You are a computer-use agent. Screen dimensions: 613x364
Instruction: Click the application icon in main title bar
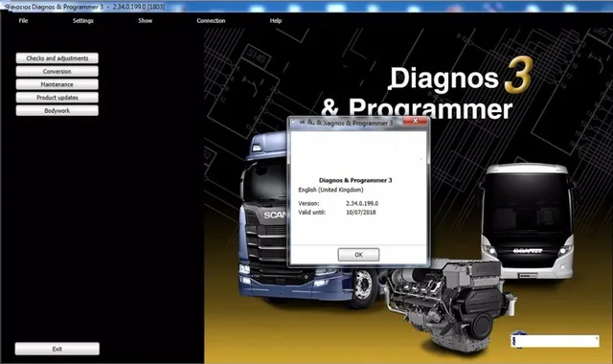click(7, 7)
